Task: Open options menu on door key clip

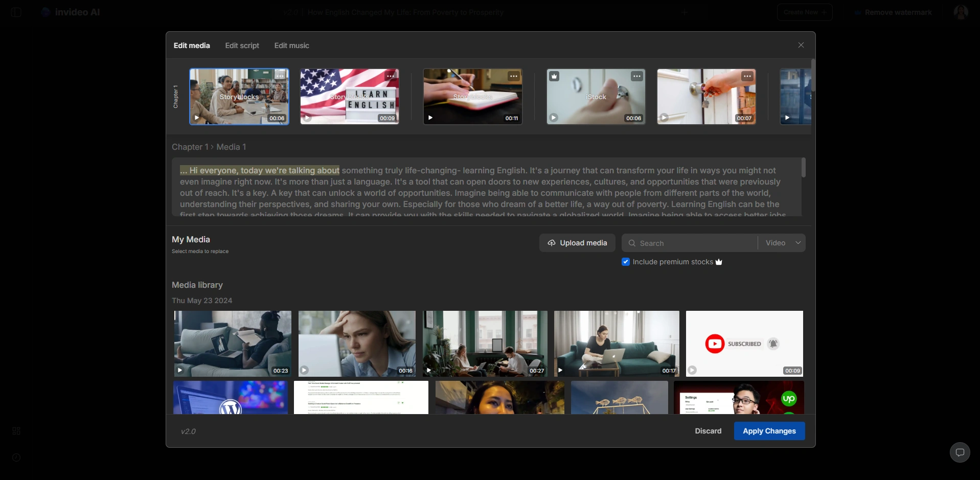Action: click(747, 76)
